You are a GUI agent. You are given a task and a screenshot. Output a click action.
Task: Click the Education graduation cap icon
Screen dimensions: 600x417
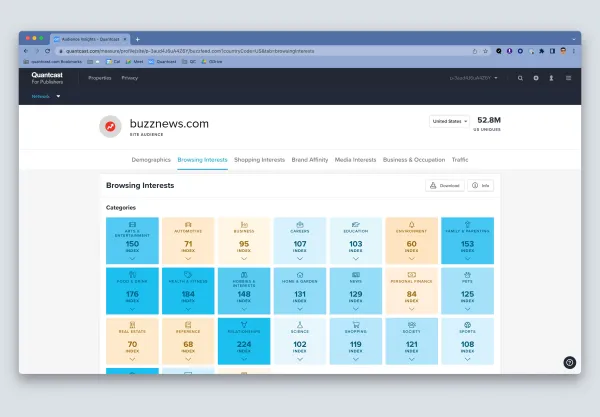355,225
